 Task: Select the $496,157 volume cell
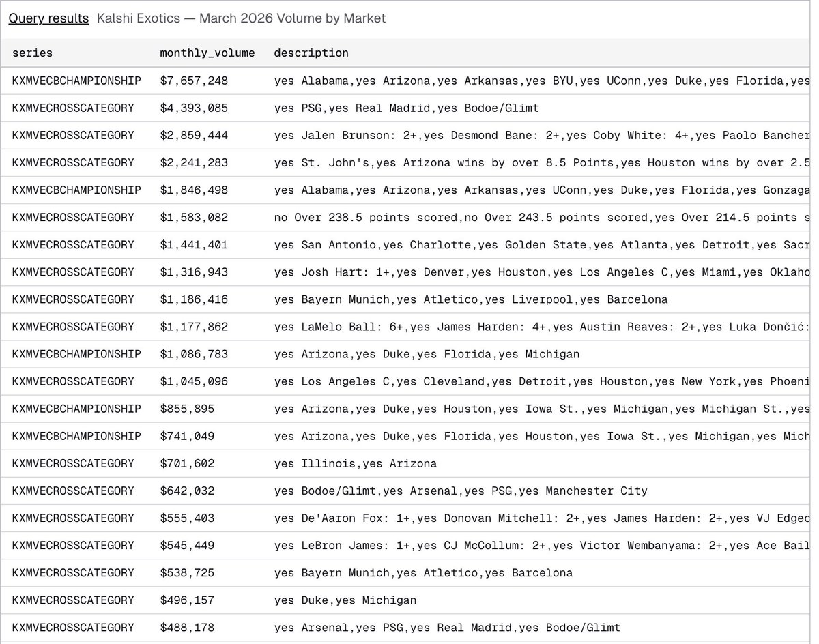pyautogui.click(x=187, y=600)
